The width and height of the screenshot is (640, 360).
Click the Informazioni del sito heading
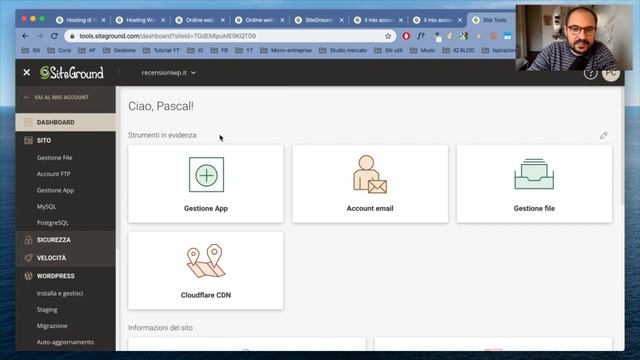coord(160,327)
